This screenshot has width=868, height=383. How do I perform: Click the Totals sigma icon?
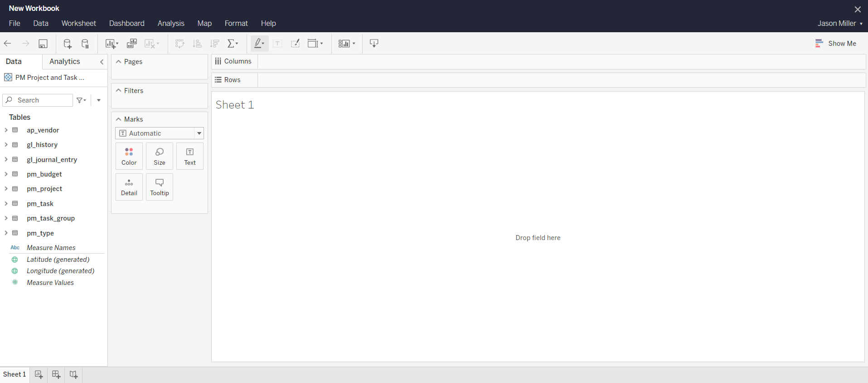pos(233,44)
